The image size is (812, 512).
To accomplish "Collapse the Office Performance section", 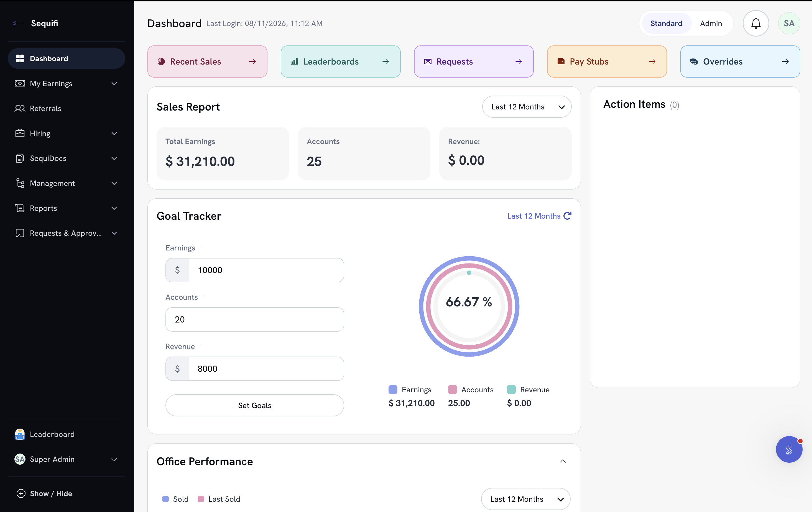I will [563, 461].
